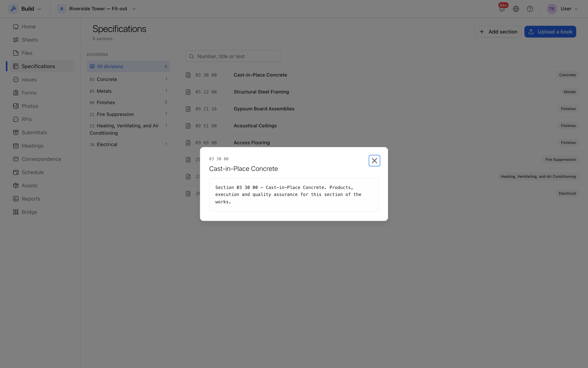Open Correspondence in the sidebar
The width and height of the screenshot is (588, 368).
[42, 159]
